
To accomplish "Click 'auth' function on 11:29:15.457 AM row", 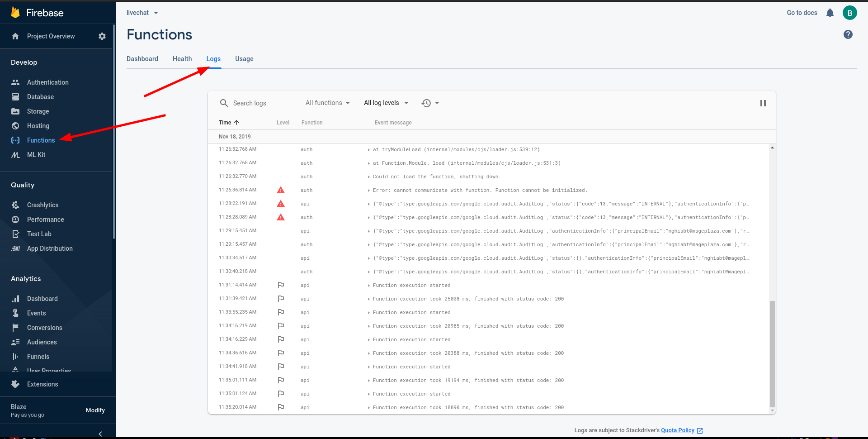I will point(307,245).
